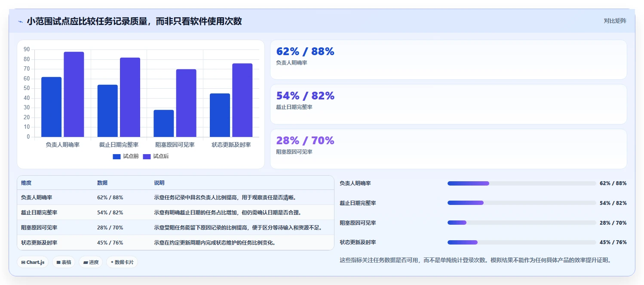Click the 试点后 bar for 截止日期完整率

tap(130, 97)
